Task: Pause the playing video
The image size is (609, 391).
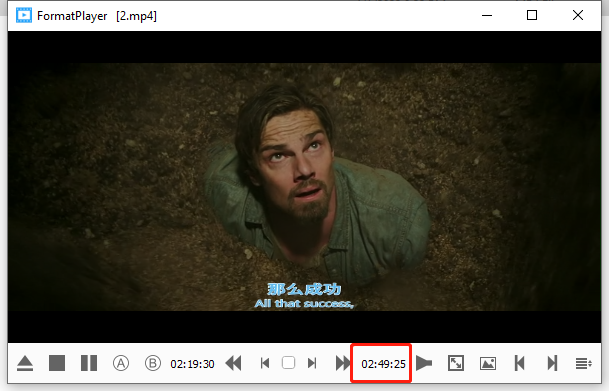Action: click(89, 363)
